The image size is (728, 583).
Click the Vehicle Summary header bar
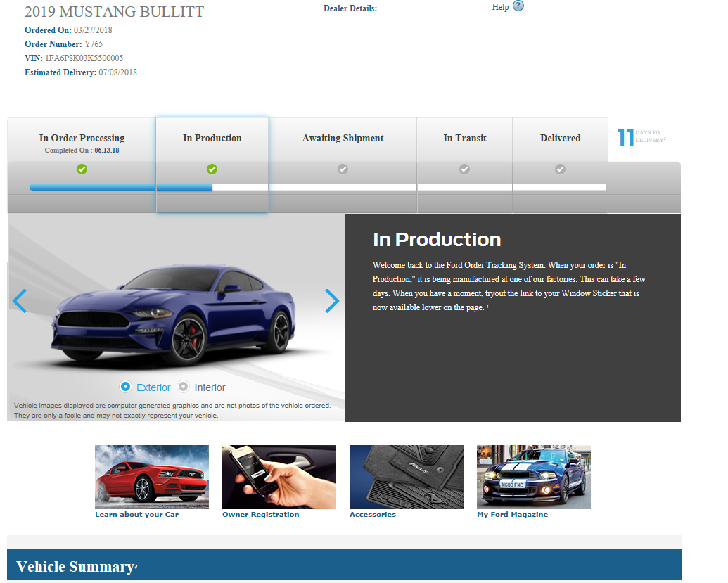pyautogui.click(x=345, y=565)
